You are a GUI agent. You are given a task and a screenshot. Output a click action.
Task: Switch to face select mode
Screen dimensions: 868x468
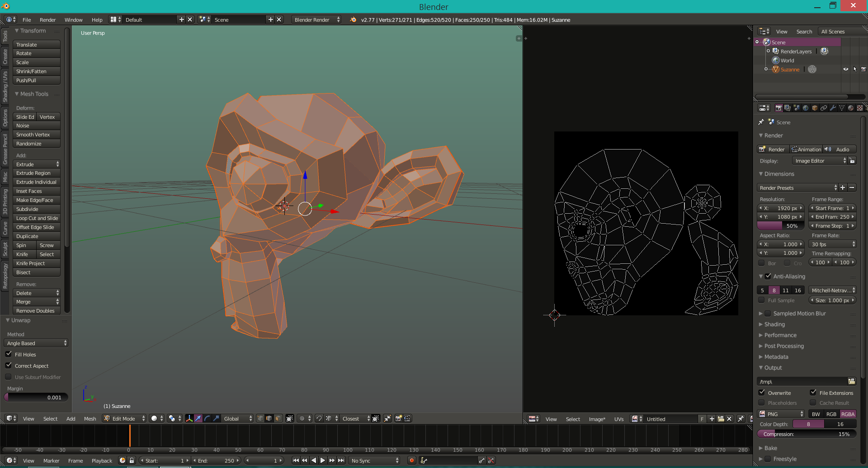[278, 419]
